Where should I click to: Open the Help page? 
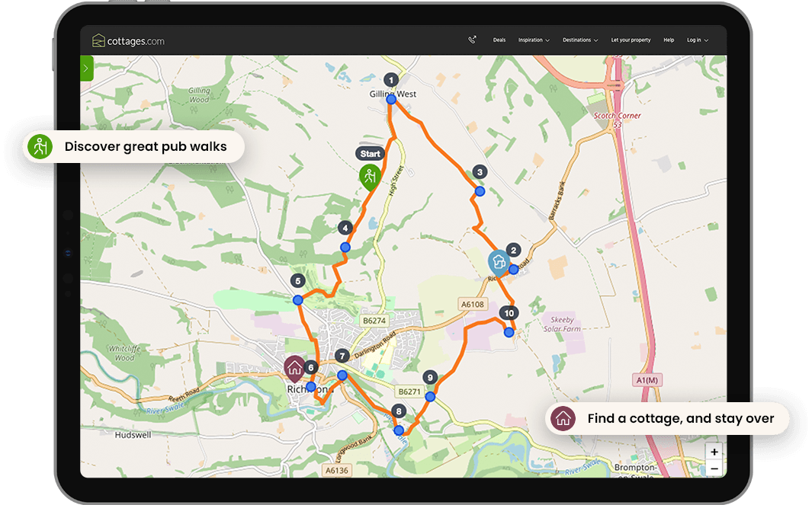click(x=669, y=40)
